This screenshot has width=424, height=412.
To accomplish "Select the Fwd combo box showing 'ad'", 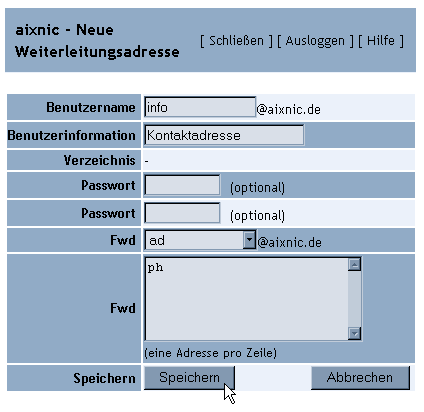I will [200, 240].
